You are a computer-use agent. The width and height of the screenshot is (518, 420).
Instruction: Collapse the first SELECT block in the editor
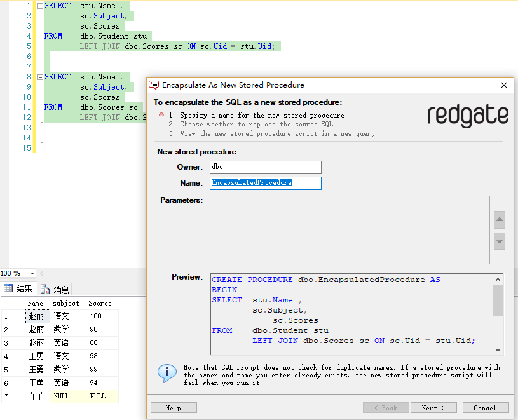[40, 6]
